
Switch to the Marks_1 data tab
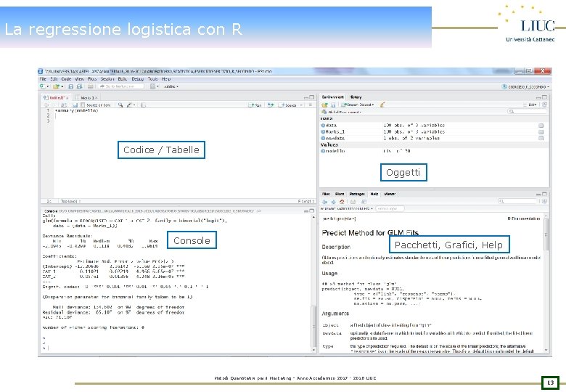[x=86, y=97]
